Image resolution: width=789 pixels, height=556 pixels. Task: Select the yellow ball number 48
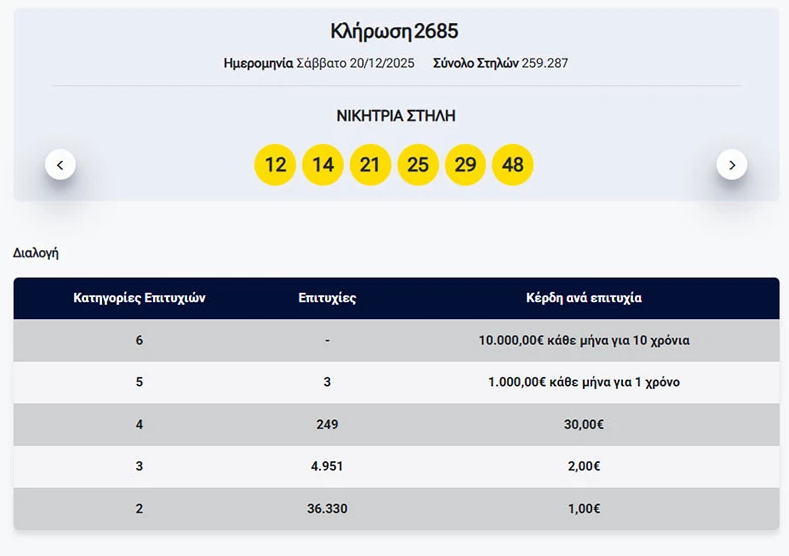[x=513, y=165]
